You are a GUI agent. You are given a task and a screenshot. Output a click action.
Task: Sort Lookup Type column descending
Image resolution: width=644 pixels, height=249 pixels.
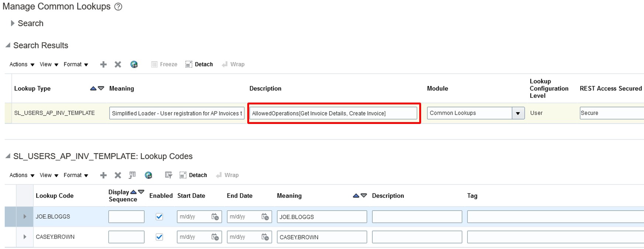click(101, 88)
